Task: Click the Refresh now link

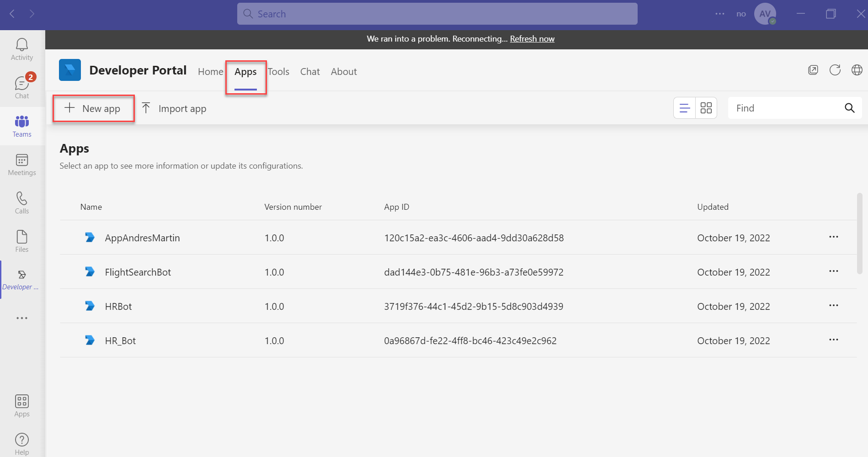Action: (532, 39)
